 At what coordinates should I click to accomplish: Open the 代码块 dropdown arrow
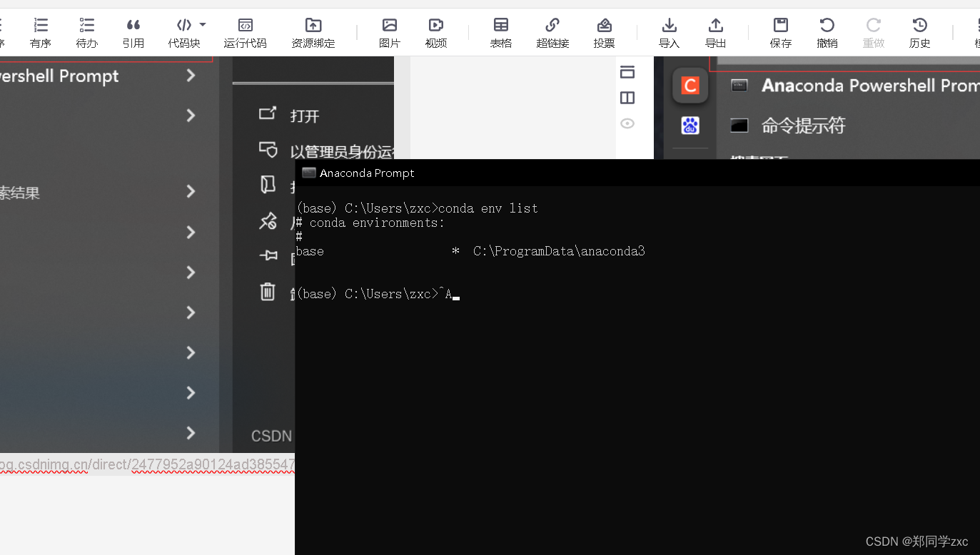point(203,25)
